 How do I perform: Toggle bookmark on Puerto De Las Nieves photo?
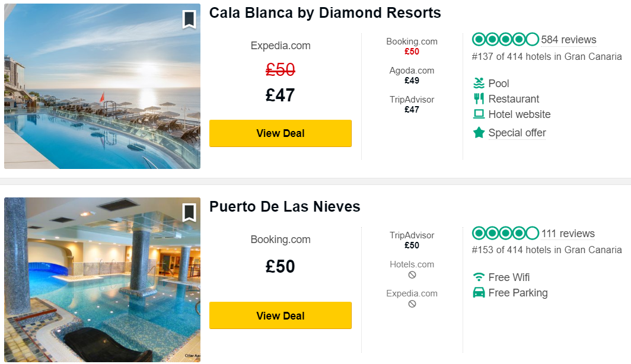pyautogui.click(x=189, y=213)
